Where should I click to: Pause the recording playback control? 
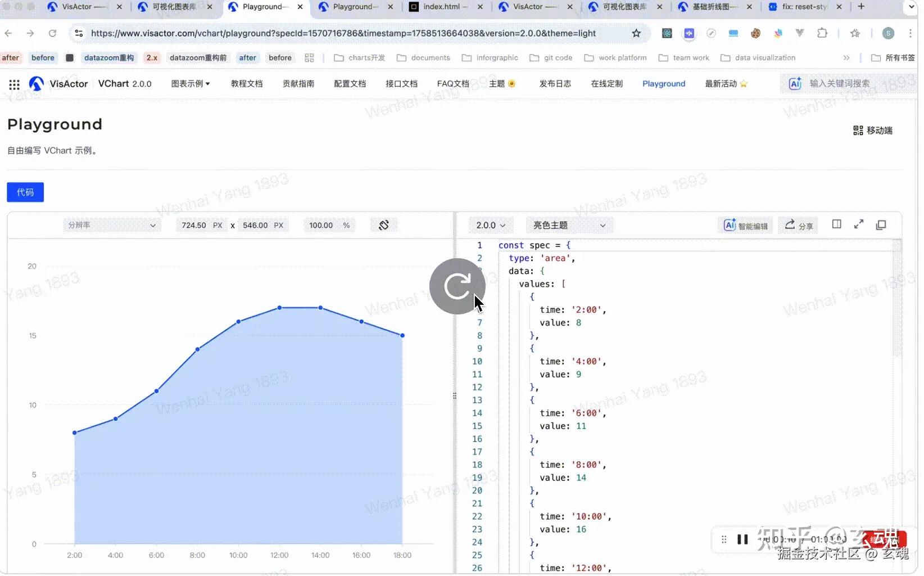point(742,539)
